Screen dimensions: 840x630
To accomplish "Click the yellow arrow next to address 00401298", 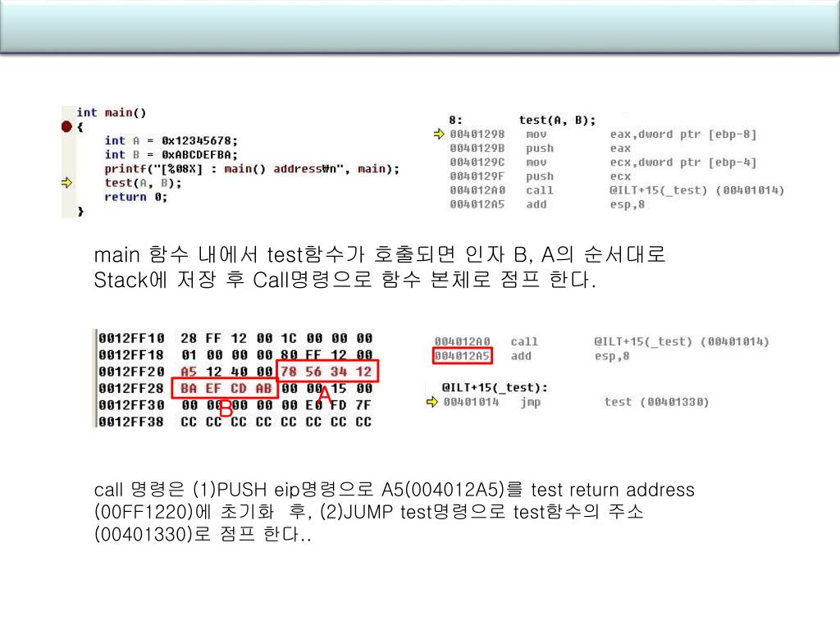I will (x=439, y=134).
